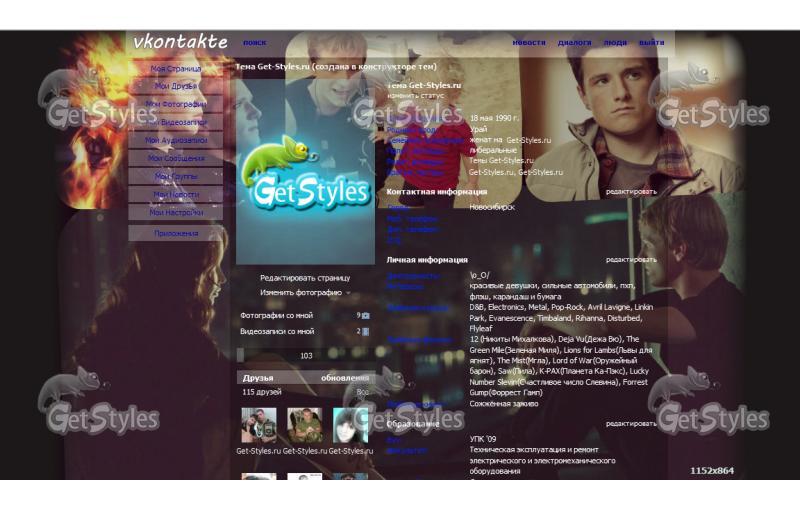Viewport: 800px width, 509px height.
Task: Click the Get-Styles chameleon profile picture
Action: tap(303, 179)
